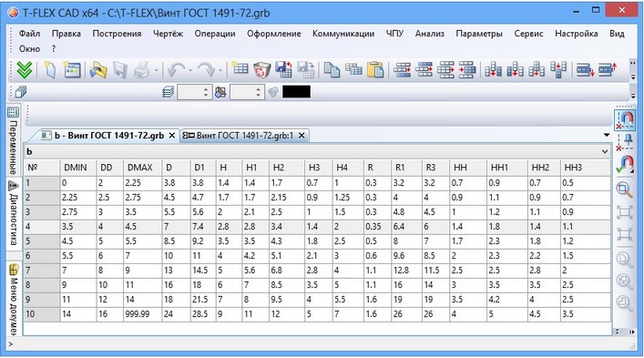Click the printer icon

coord(142,70)
